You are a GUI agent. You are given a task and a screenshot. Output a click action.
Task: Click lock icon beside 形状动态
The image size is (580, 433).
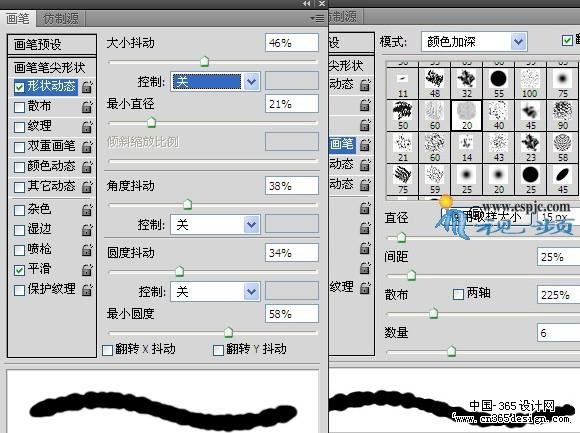point(87,87)
